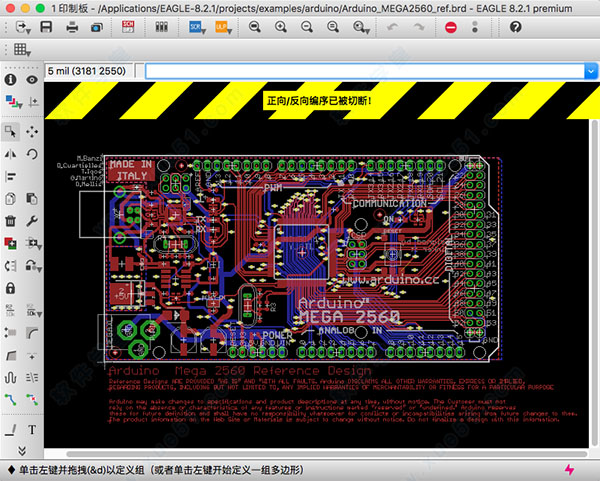Select the Route airwire tool
Image resolution: width=600 pixels, height=481 pixels.
pos(10,400)
